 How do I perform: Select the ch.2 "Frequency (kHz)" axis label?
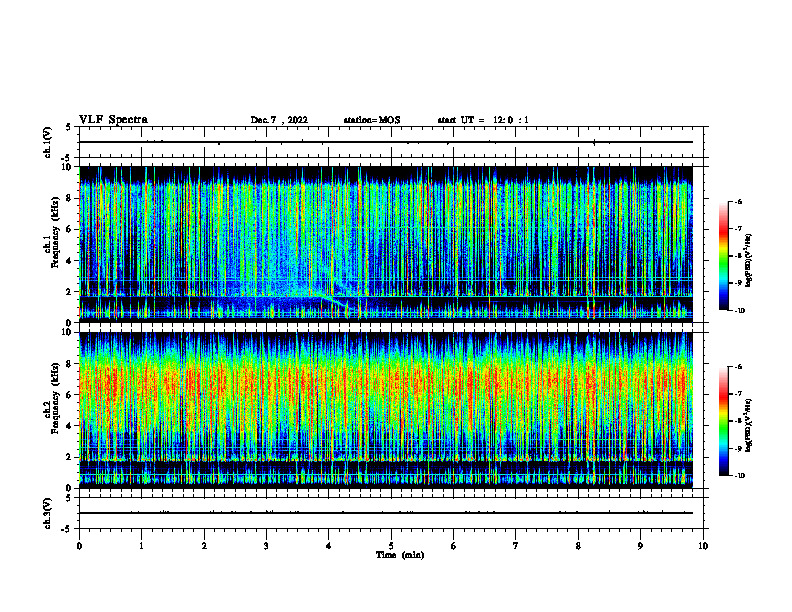pos(55,398)
